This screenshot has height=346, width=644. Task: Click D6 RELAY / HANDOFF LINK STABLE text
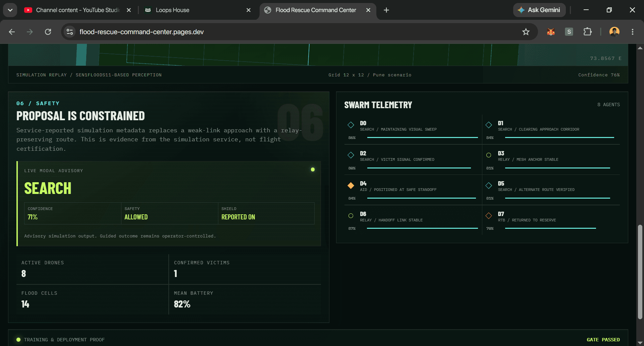[391, 220]
